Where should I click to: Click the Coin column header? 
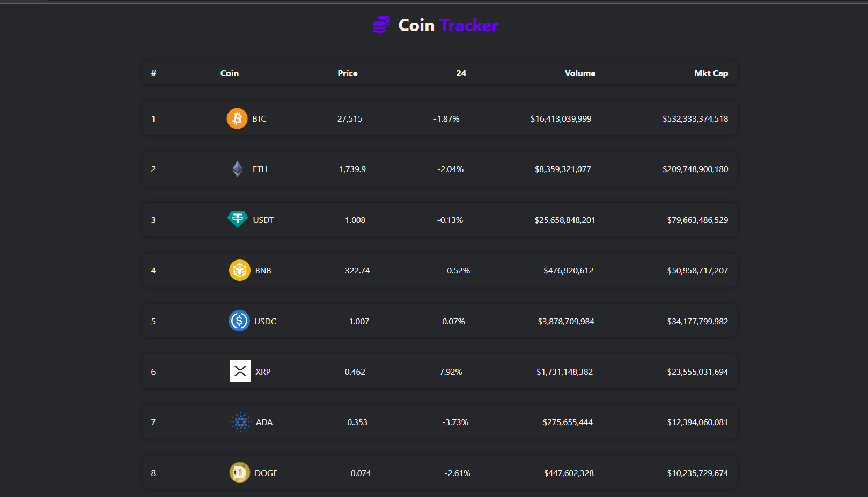[x=229, y=73]
